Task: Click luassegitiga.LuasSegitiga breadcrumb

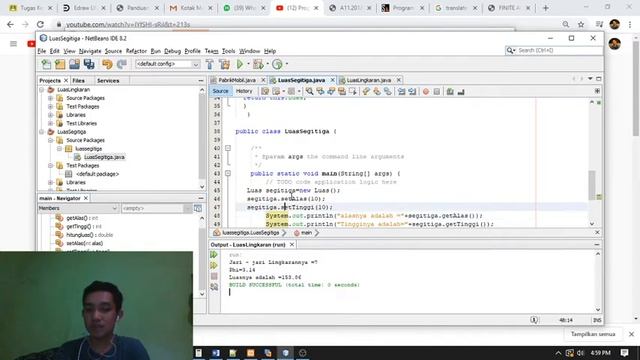Action: (251, 233)
